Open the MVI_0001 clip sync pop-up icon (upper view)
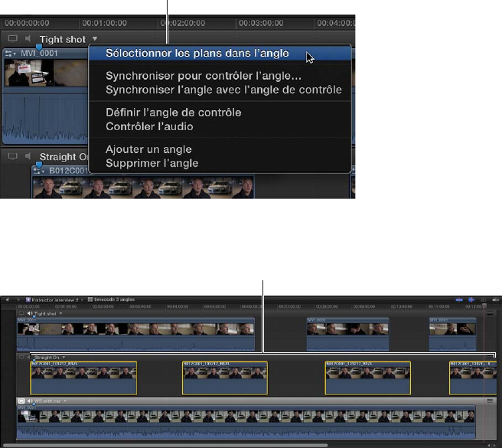Image resolution: width=502 pixels, height=448 pixels. click(11, 54)
